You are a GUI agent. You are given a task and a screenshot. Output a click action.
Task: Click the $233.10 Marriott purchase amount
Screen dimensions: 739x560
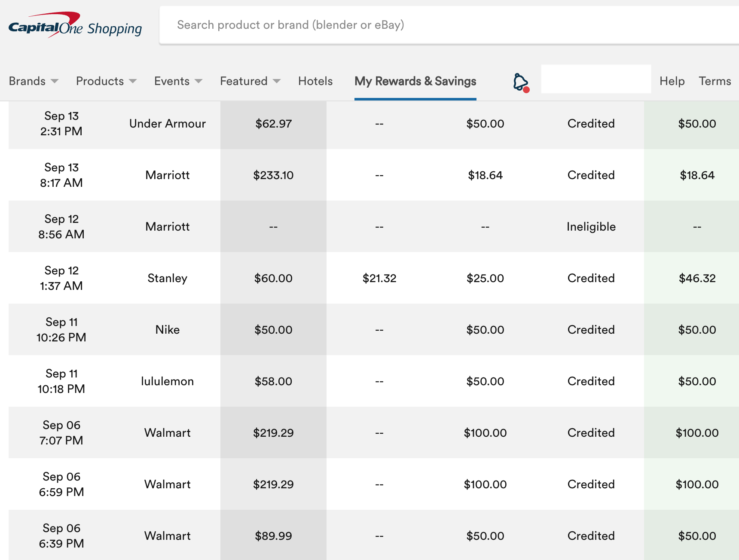[273, 175]
